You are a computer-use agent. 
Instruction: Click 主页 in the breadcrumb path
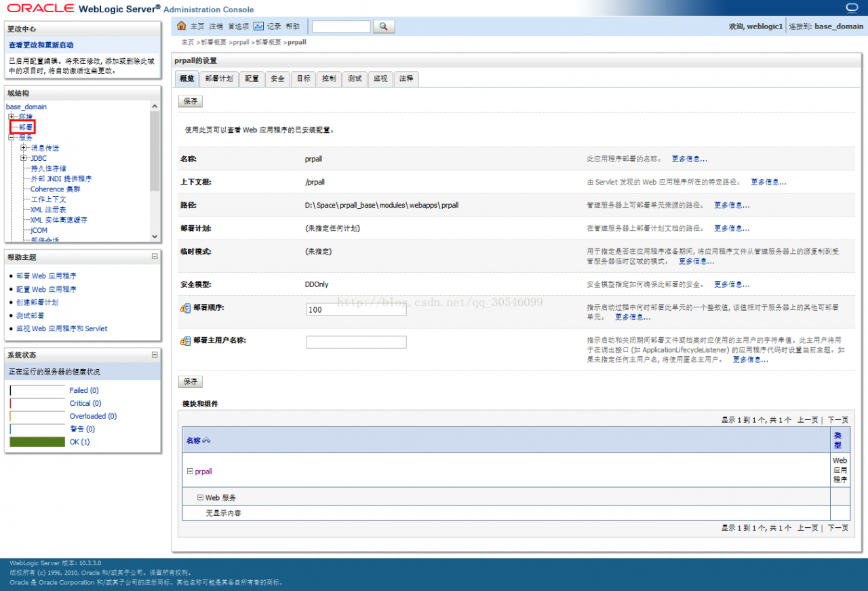click(x=188, y=42)
